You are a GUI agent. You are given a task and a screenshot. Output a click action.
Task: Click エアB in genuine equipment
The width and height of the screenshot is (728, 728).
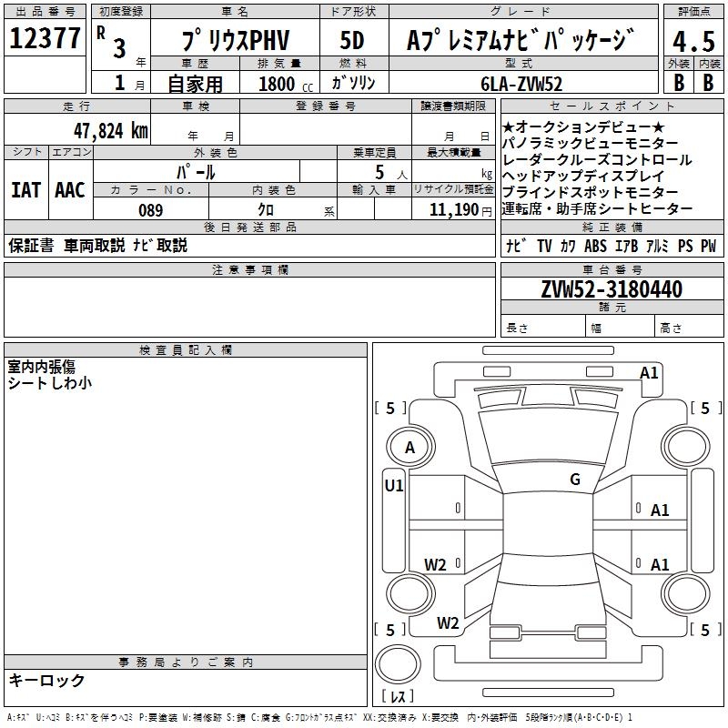coord(627,246)
